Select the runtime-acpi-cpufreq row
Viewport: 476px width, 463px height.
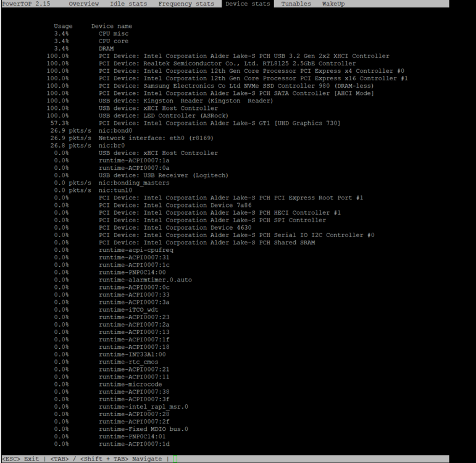114,250
